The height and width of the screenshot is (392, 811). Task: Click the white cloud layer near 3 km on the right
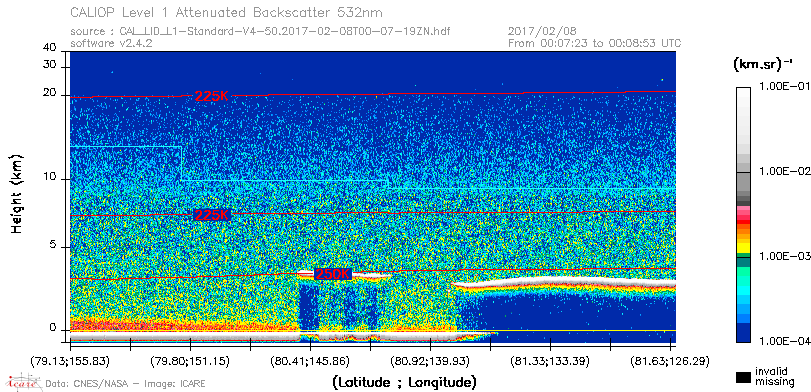[564, 283]
